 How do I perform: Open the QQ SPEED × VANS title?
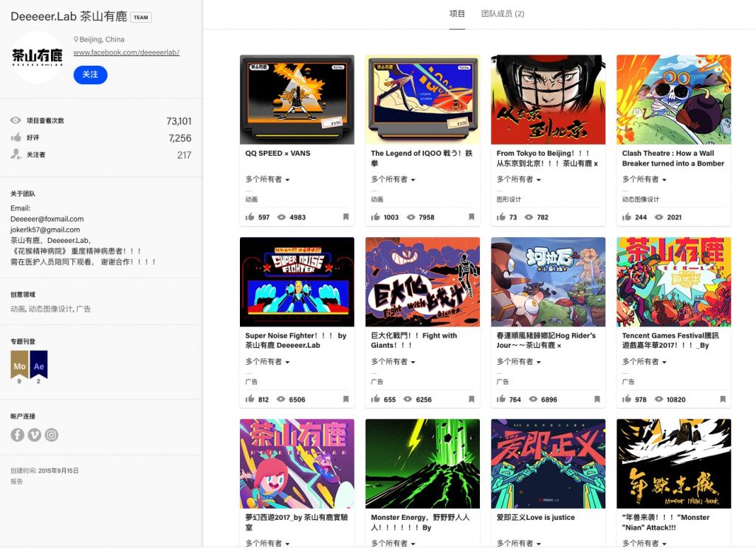pyautogui.click(x=278, y=153)
